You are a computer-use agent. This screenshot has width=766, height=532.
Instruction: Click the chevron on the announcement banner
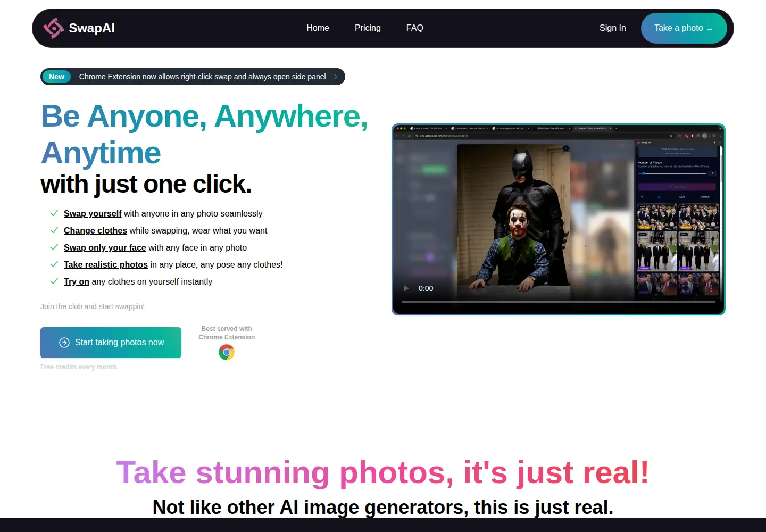(336, 77)
